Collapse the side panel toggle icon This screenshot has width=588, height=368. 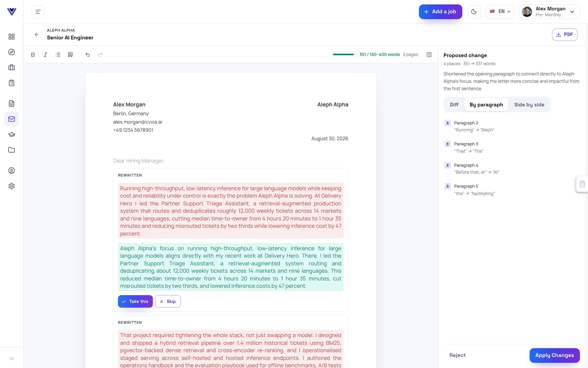pyautogui.click(x=429, y=55)
